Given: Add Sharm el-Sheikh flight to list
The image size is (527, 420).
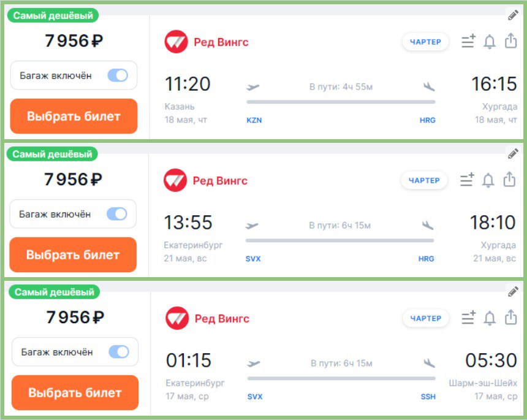Looking at the screenshot, I should pos(468,318).
